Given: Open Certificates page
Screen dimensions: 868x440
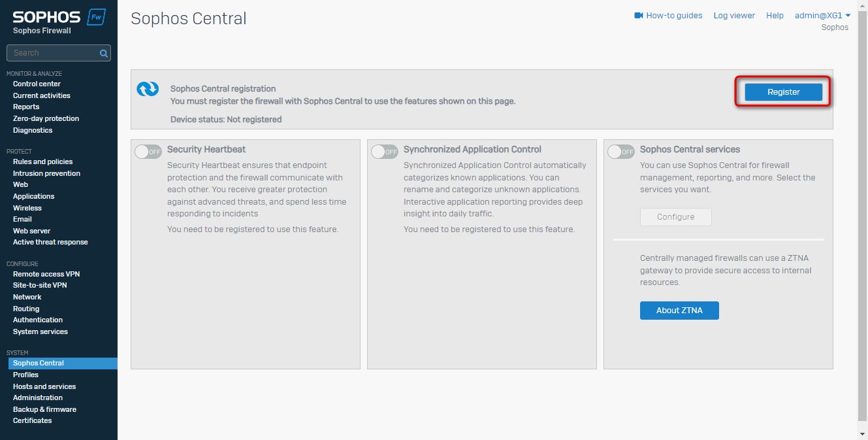Looking at the screenshot, I should (x=32, y=420).
